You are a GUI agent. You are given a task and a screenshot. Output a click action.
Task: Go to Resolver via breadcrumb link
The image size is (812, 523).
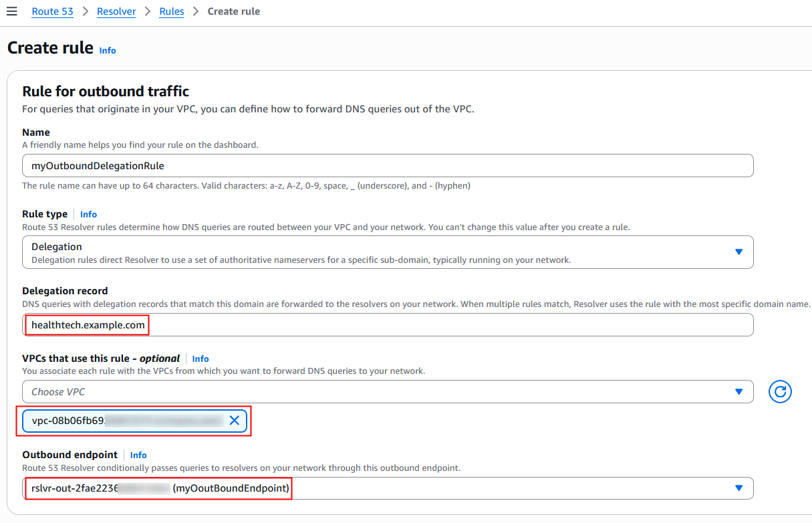(116, 11)
